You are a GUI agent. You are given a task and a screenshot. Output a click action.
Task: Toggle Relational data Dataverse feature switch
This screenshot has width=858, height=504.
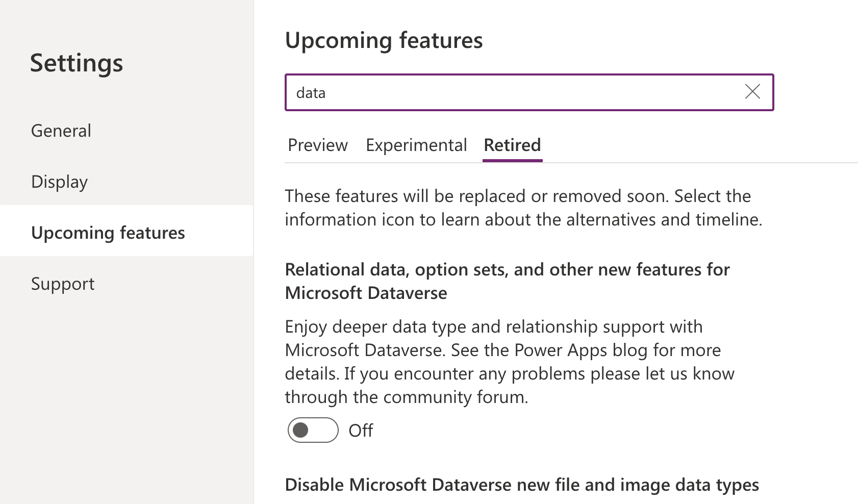(x=313, y=430)
